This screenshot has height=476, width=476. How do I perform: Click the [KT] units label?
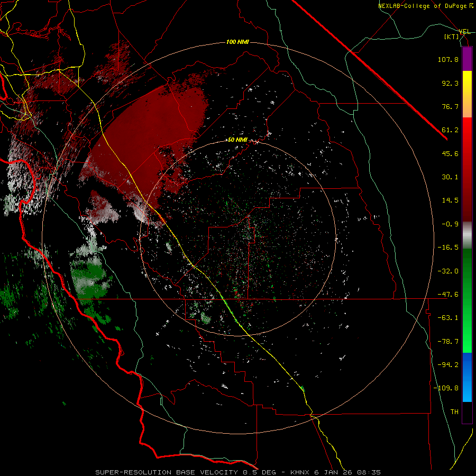(x=452, y=36)
